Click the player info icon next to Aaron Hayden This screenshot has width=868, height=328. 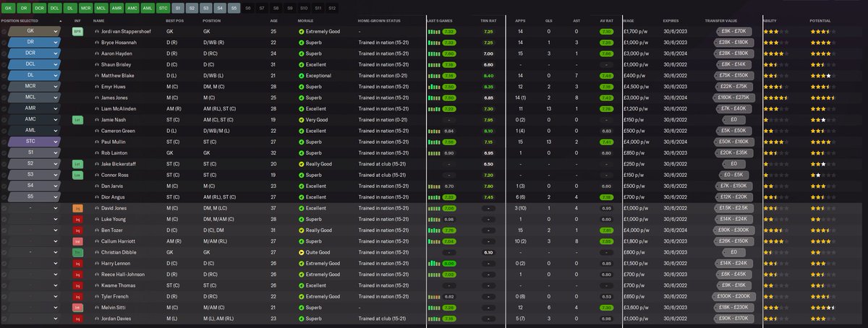click(96, 54)
